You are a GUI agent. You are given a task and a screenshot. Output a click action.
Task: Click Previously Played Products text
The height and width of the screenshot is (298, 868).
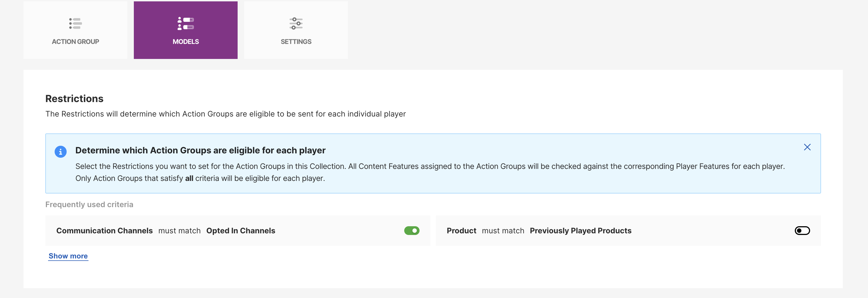point(580,231)
